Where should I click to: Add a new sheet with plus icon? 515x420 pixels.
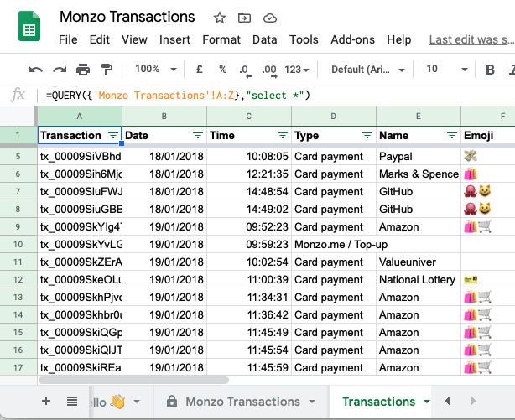[46, 401]
